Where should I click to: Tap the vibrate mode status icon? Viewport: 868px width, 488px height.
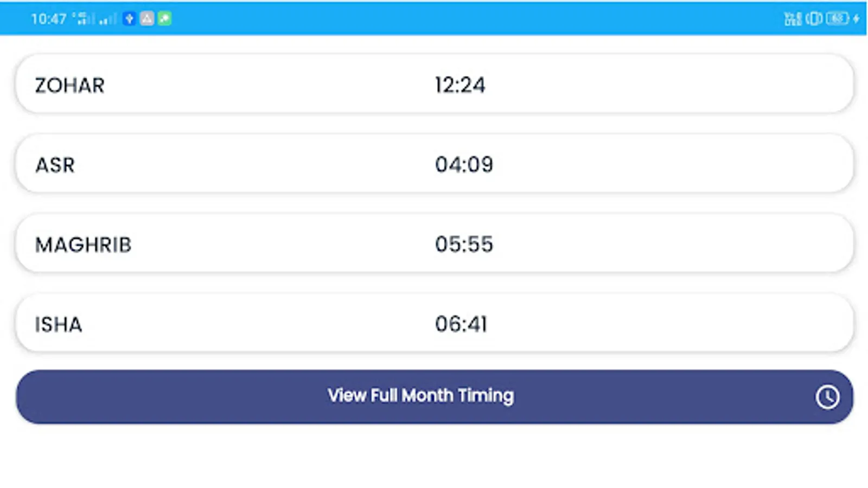pyautogui.click(x=814, y=19)
